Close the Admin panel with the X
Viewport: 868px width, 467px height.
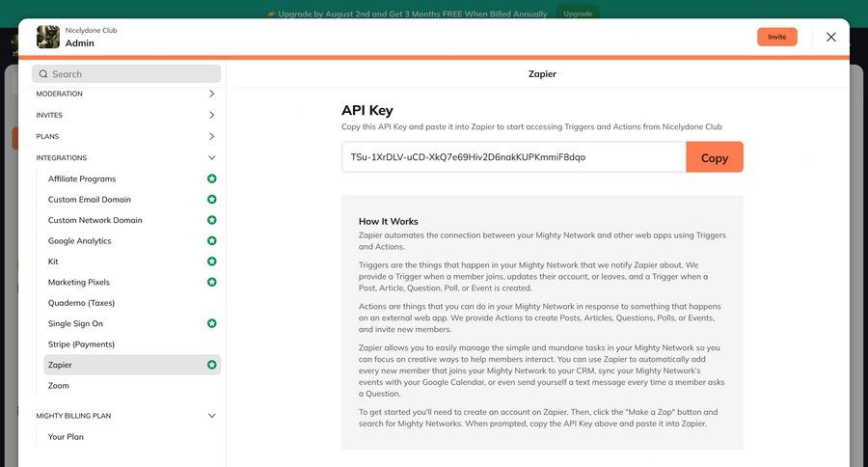click(831, 37)
